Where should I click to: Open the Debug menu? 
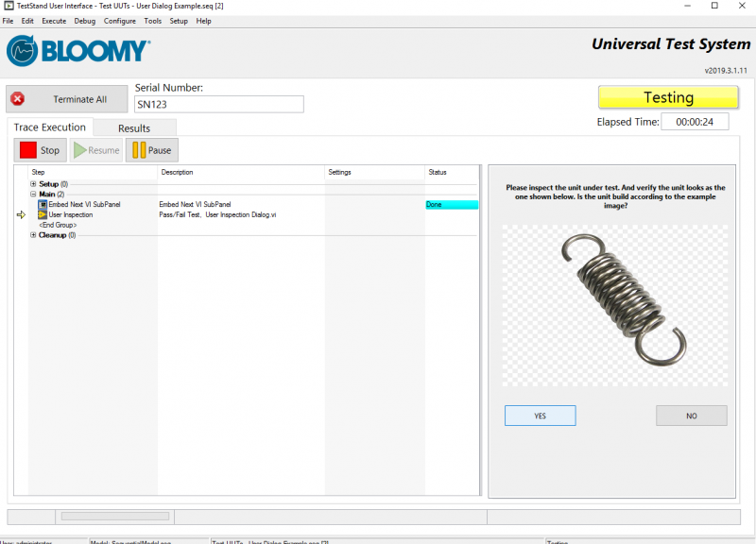click(85, 21)
